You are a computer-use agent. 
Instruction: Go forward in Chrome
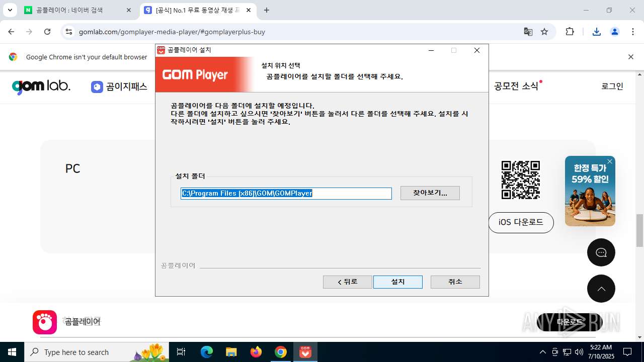[29, 32]
